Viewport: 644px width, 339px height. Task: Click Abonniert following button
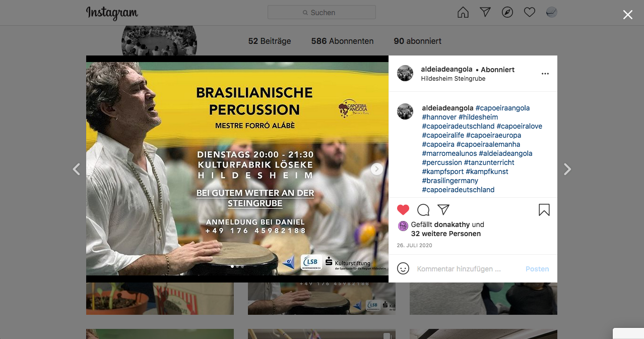tap(497, 70)
